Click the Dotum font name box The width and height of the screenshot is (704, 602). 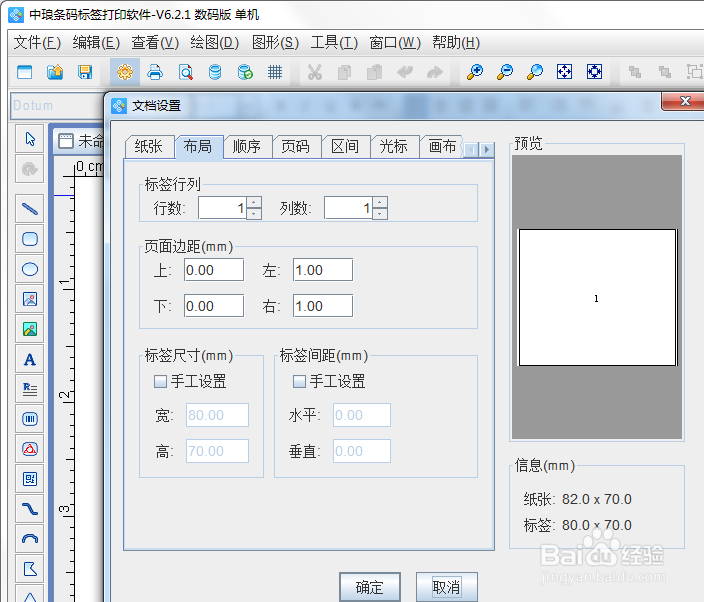click(57, 105)
